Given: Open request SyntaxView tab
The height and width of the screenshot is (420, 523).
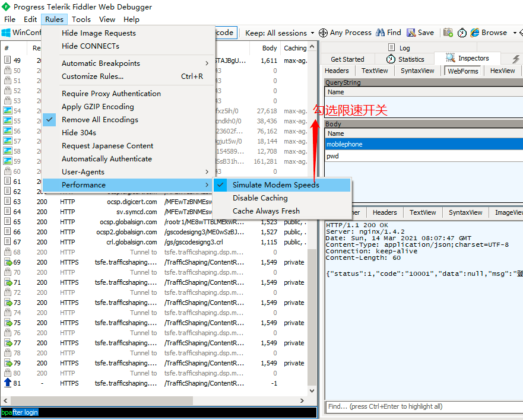Looking at the screenshot, I should click(x=417, y=71).
